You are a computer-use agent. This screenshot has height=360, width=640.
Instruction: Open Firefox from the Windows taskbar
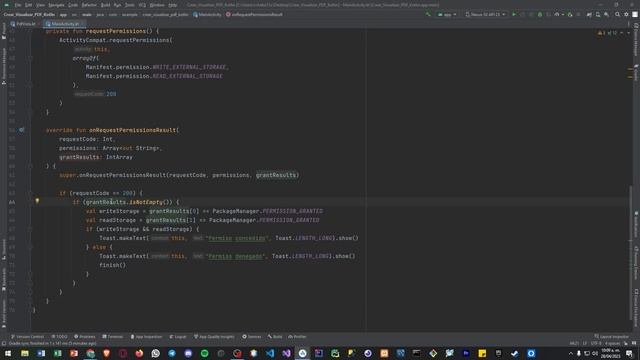pyautogui.click(x=139, y=353)
